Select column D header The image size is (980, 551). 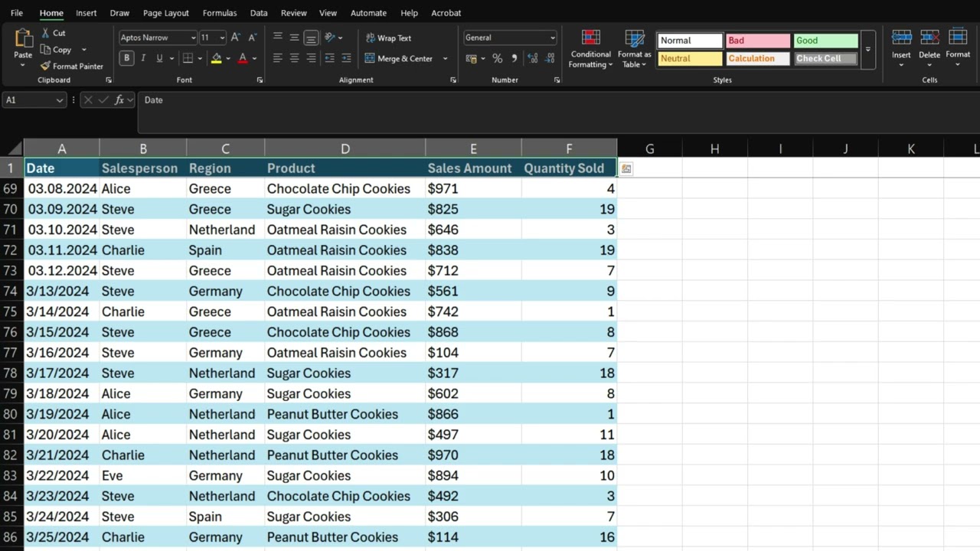[345, 149]
